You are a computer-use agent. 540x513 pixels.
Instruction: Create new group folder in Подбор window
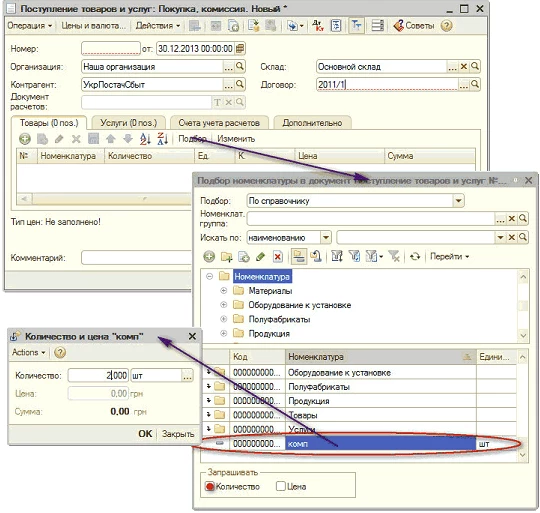coord(227,256)
